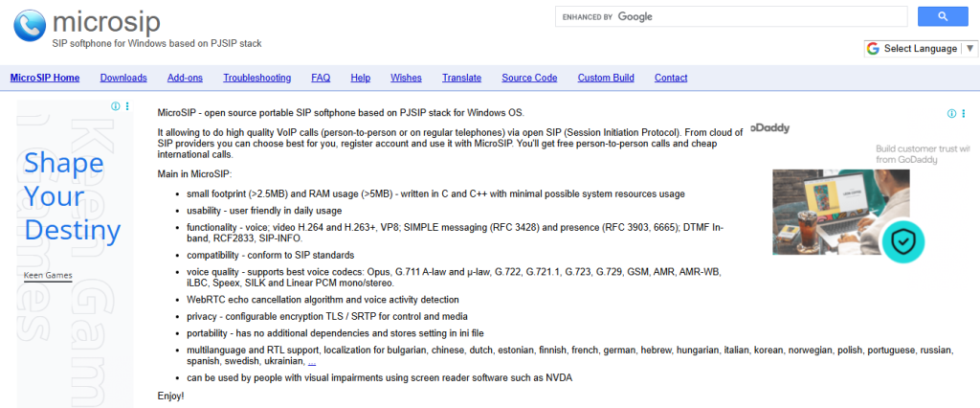Click the shield checkmark icon in GoDaddy ad
The image size is (980, 408).
pyautogui.click(x=900, y=241)
